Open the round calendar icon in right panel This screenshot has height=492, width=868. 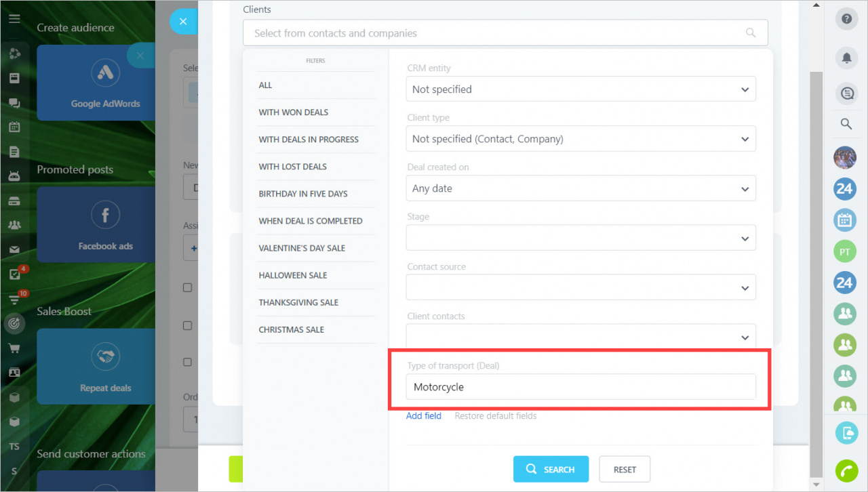[x=845, y=220]
